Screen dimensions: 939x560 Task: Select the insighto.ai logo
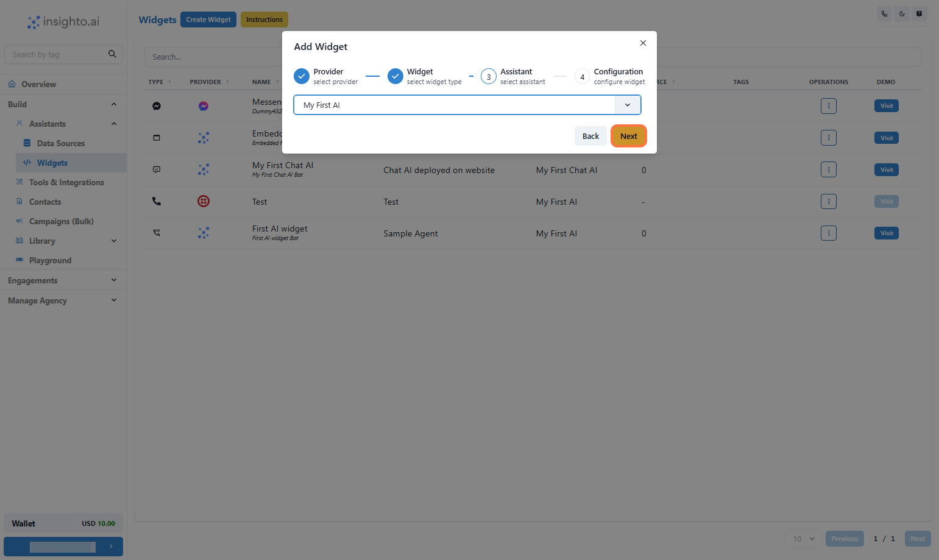[x=63, y=21]
